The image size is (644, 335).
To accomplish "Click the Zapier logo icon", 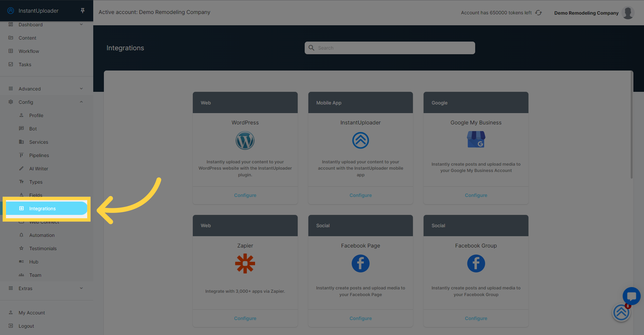I will (x=245, y=263).
